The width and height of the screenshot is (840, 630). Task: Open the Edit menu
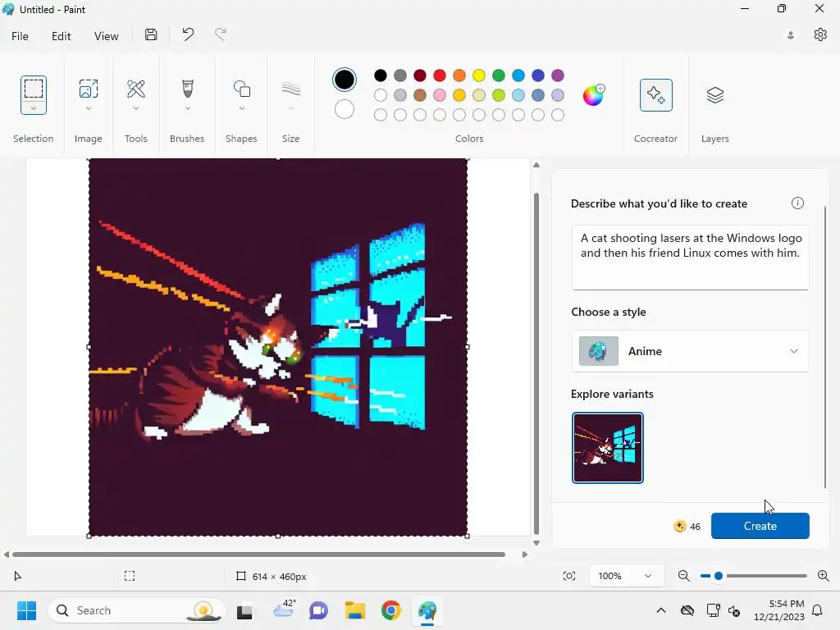pyautogui.click(x=61, y=36)
